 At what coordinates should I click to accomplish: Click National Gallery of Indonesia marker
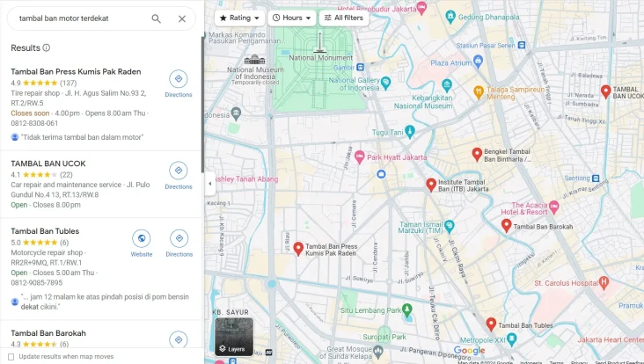tap(385, 82)
